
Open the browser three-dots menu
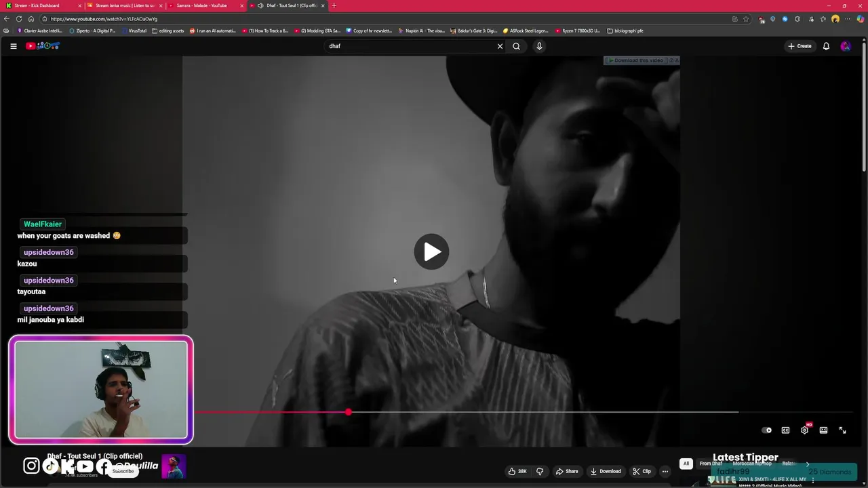[848, 19]
